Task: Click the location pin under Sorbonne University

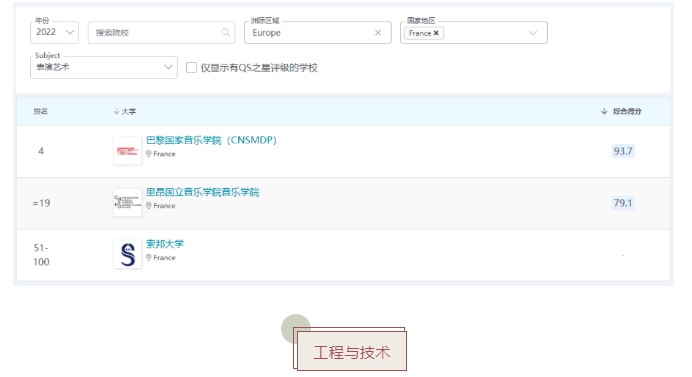Action: coord(149,257)
